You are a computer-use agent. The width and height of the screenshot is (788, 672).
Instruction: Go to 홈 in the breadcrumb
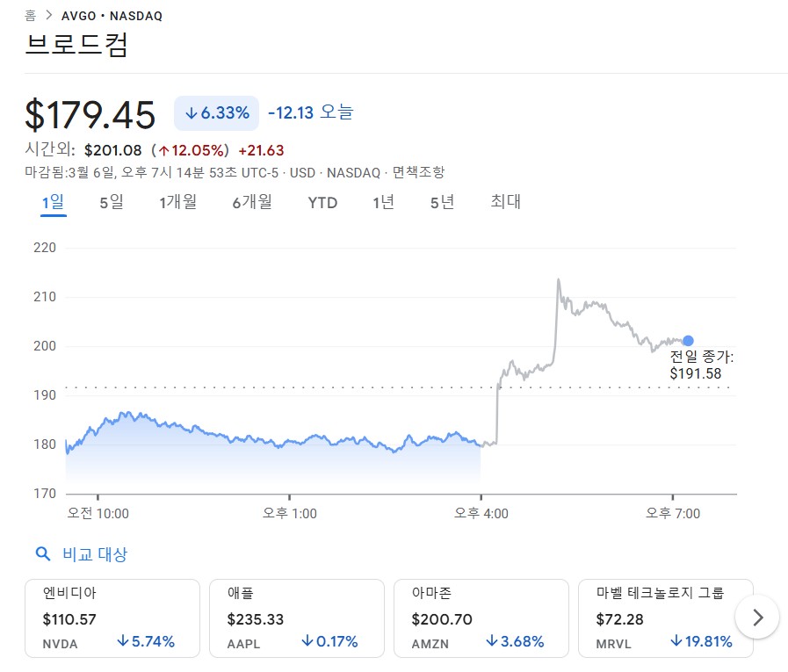point(31,16)
